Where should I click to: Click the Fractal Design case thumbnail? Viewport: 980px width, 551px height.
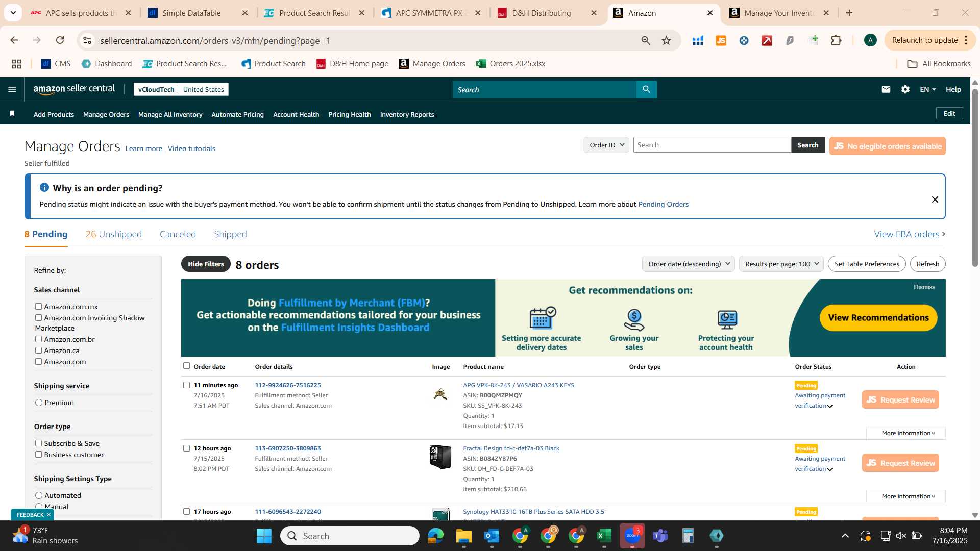click(x=440, y=457)
